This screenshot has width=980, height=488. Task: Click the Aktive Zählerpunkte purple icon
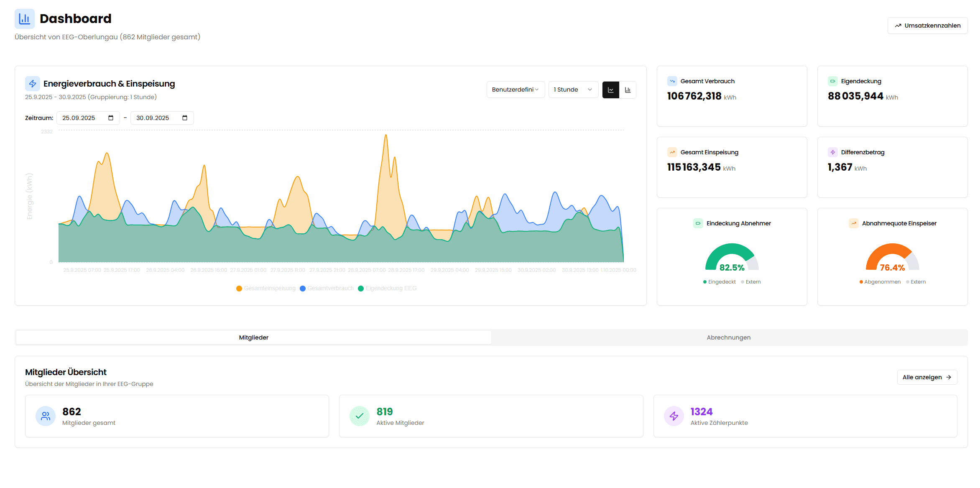click(674, 416)
